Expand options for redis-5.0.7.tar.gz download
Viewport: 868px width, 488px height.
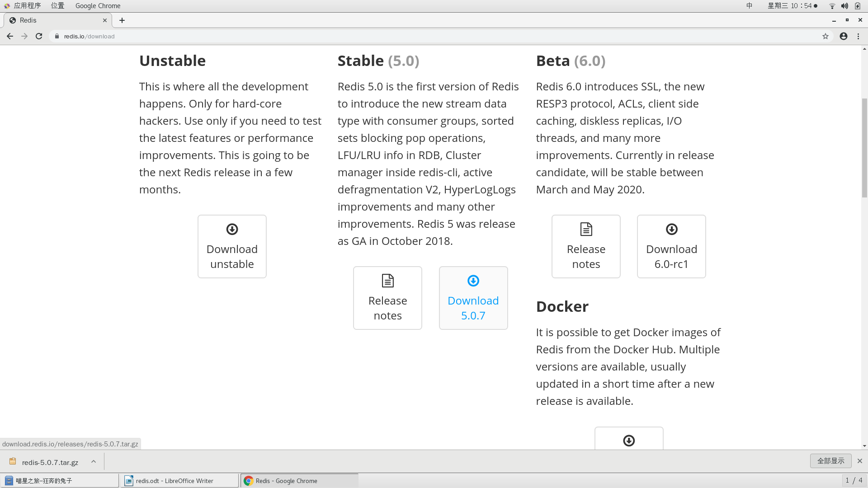coord(94,462)
